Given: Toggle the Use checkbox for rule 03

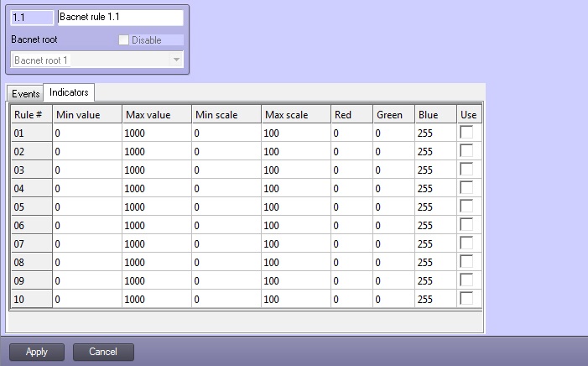Looking at the screenshot, I should click(466, 169).
